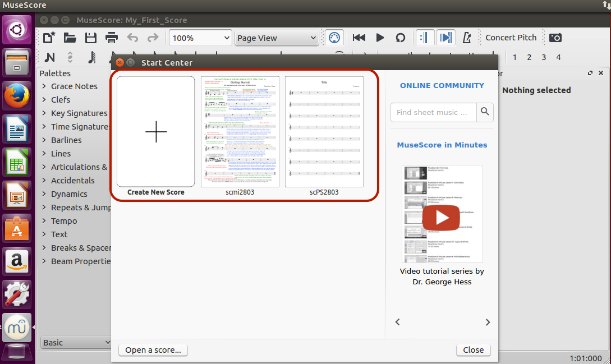Open the MuseScore in Minutes link
Viewport: 611px width, 364px height.
(442, 145)
